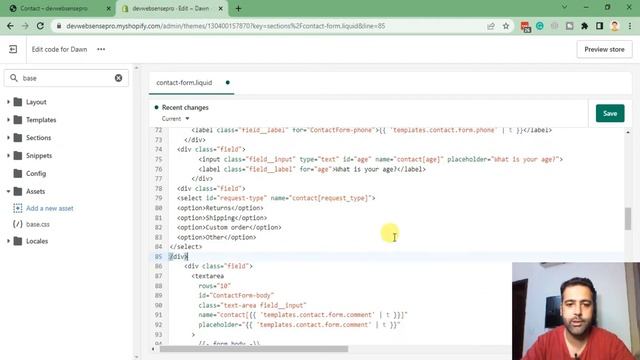
Task: Select the devwebsensepro Edit Dawn browser tab
Action: tap(172, 8)
